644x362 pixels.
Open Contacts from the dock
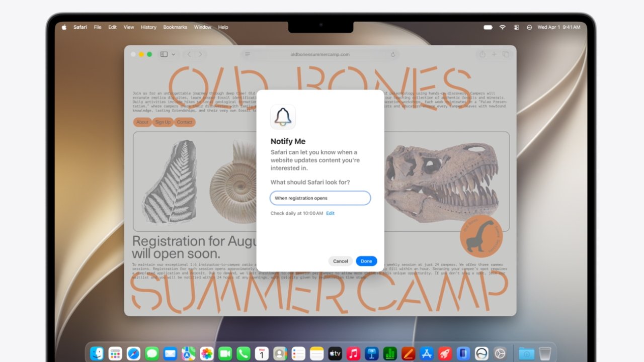click(x=280, y=353)
